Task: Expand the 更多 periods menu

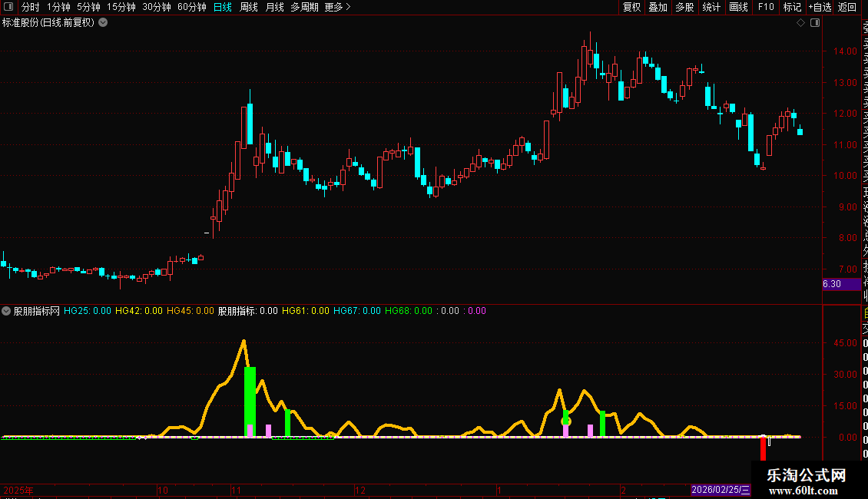Action: click(x=338, y=7)
